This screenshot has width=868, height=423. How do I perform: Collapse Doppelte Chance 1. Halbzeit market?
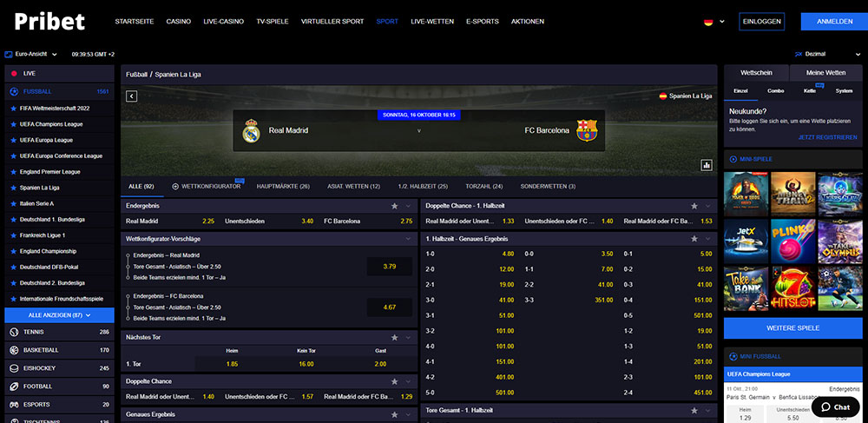tap(708, 205)
